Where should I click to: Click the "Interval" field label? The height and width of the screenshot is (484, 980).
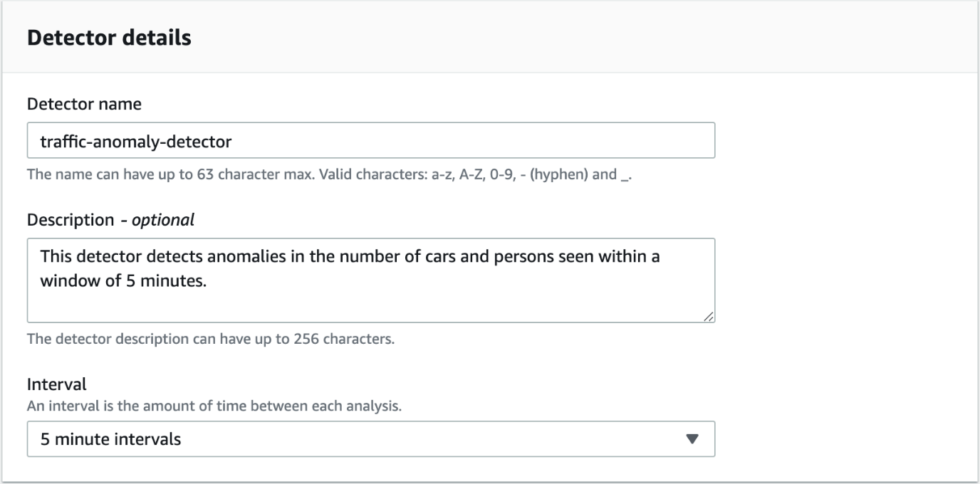[57, 384]
